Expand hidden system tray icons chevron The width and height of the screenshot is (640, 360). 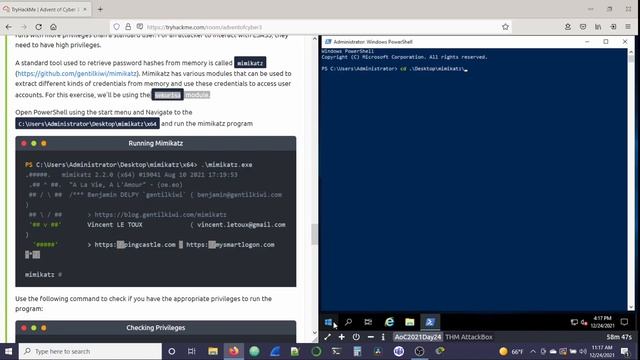click(533, 351)
